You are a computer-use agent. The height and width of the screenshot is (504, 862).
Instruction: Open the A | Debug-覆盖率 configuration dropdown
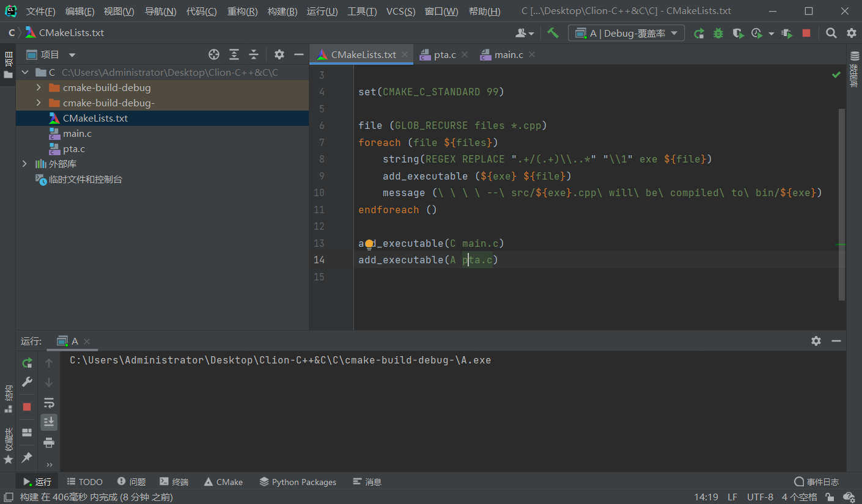coord(626,34)
